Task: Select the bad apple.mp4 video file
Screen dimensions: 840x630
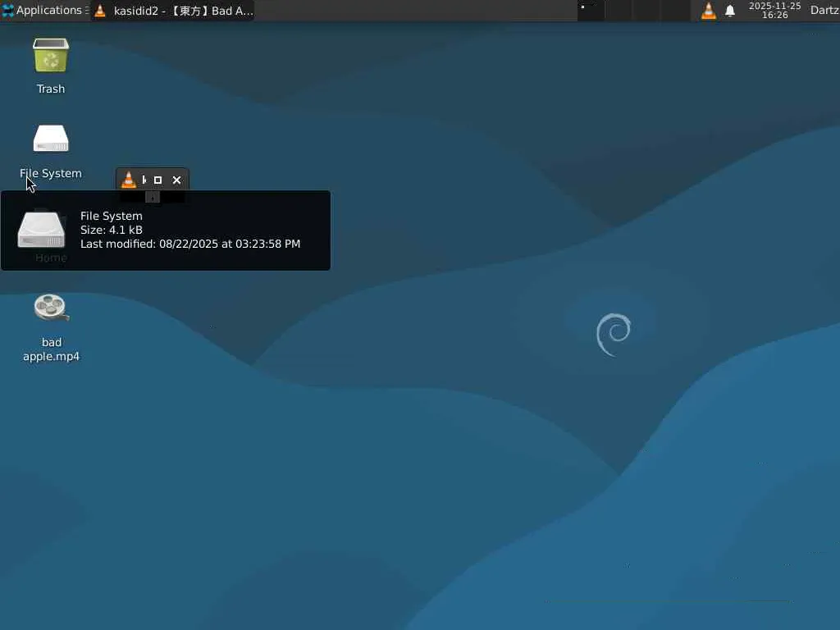Action: (x=52, y=328)
